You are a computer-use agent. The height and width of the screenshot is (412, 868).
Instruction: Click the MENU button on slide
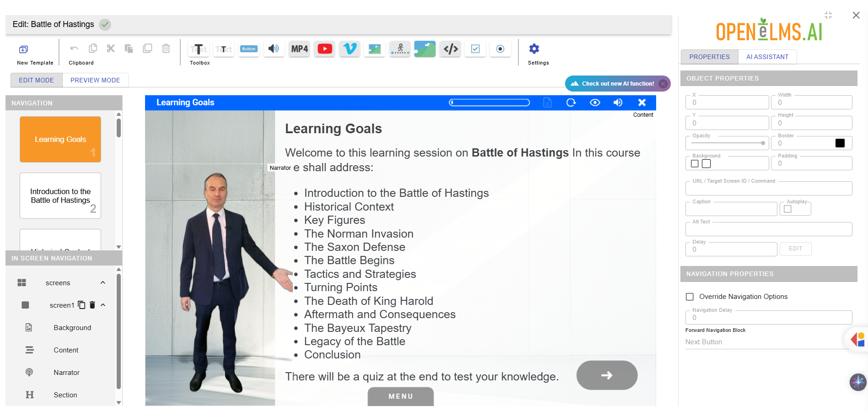[401, 396]
